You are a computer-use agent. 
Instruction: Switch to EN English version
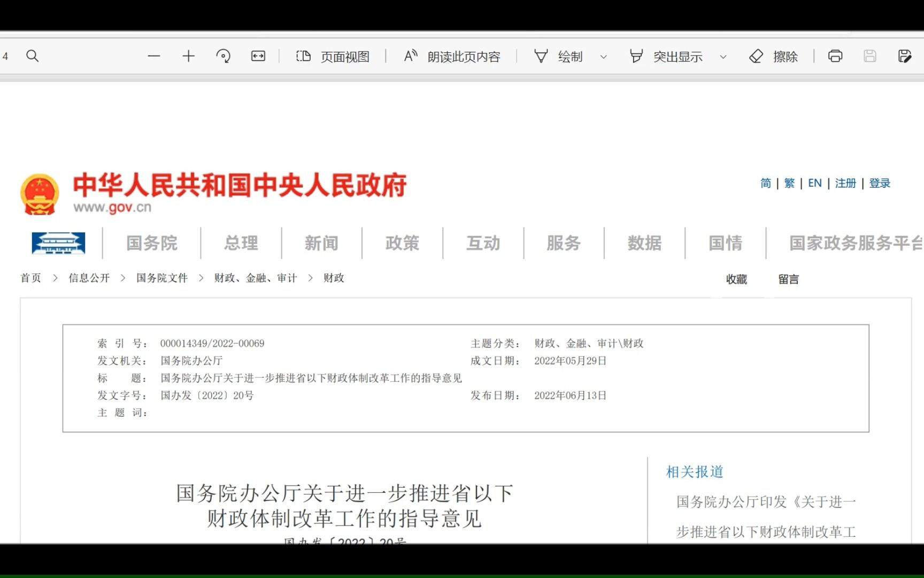click(x=815, y=183)
